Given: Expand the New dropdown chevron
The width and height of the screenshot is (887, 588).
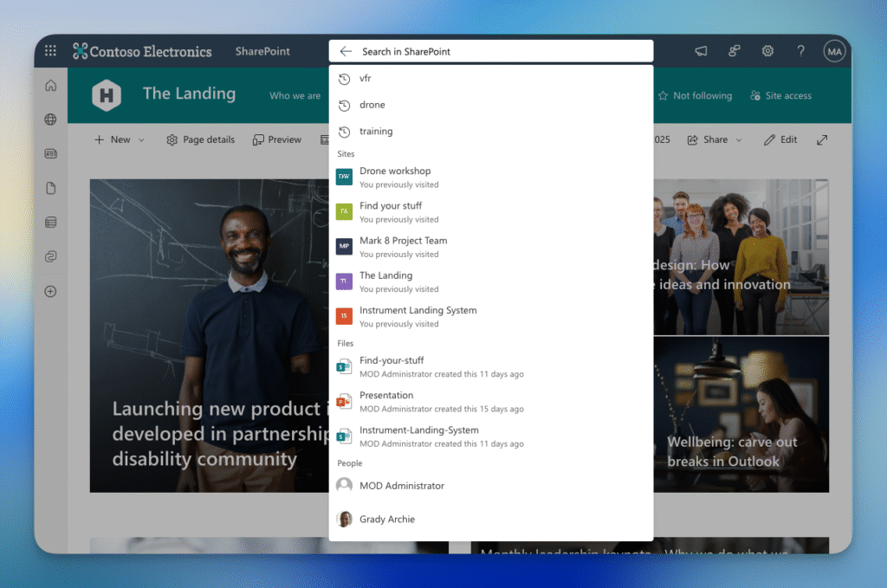Looking at the screenshot, I should pos(141,139).
